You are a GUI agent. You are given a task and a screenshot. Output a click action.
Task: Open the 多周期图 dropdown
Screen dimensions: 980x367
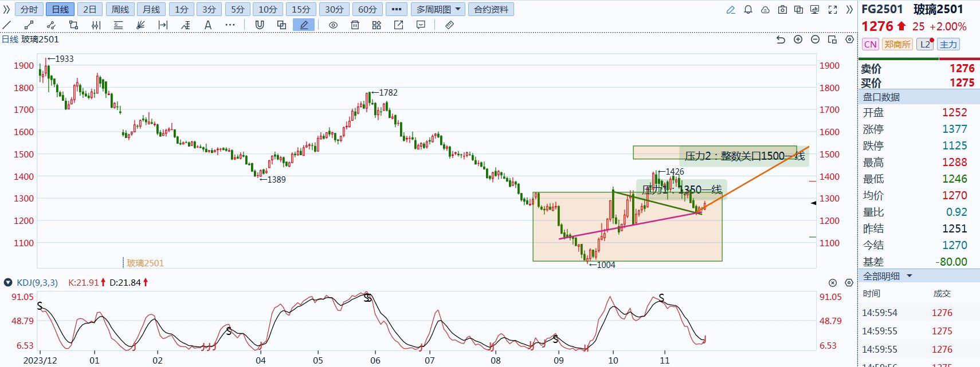point(438,10)
